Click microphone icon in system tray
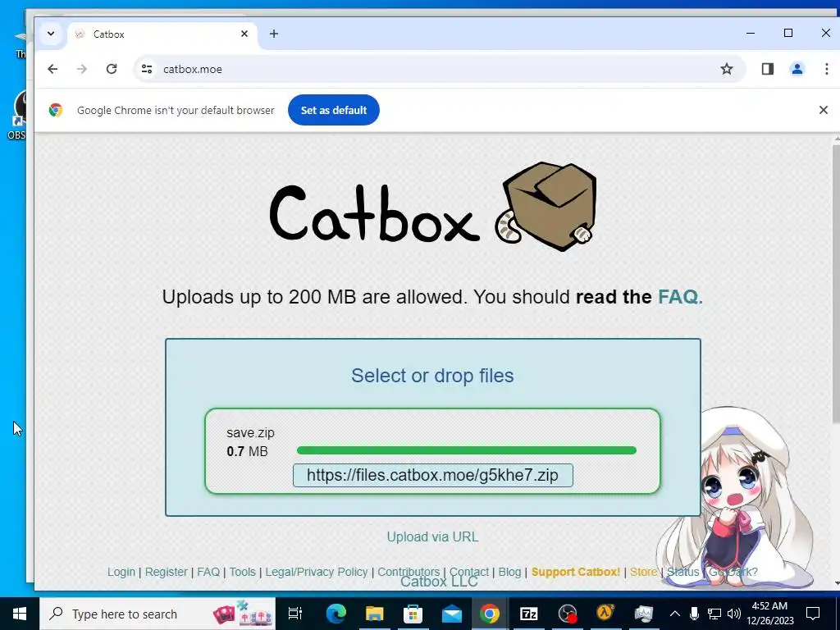The image size is (840, 630). coord(694,614)
